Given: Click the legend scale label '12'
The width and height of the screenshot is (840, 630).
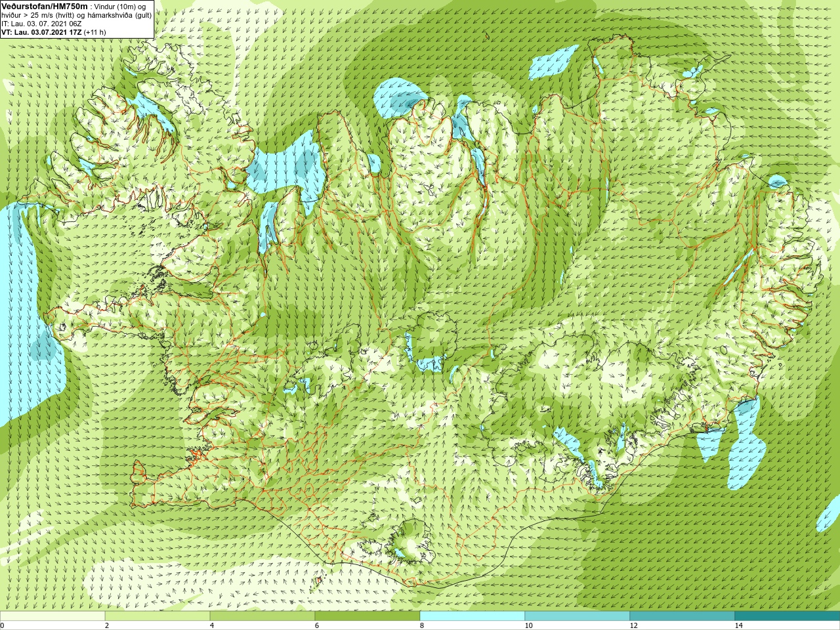Looking at the screenshot, I should 633,625.
